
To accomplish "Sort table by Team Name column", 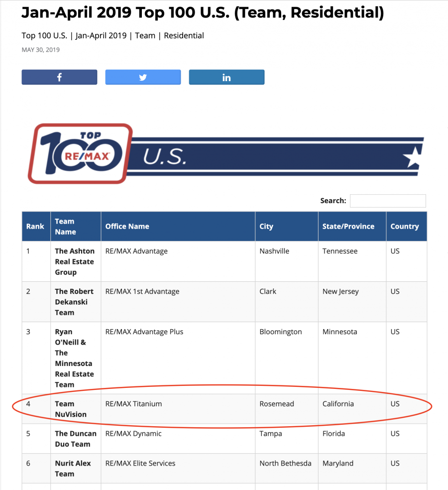I will (76, 226).
